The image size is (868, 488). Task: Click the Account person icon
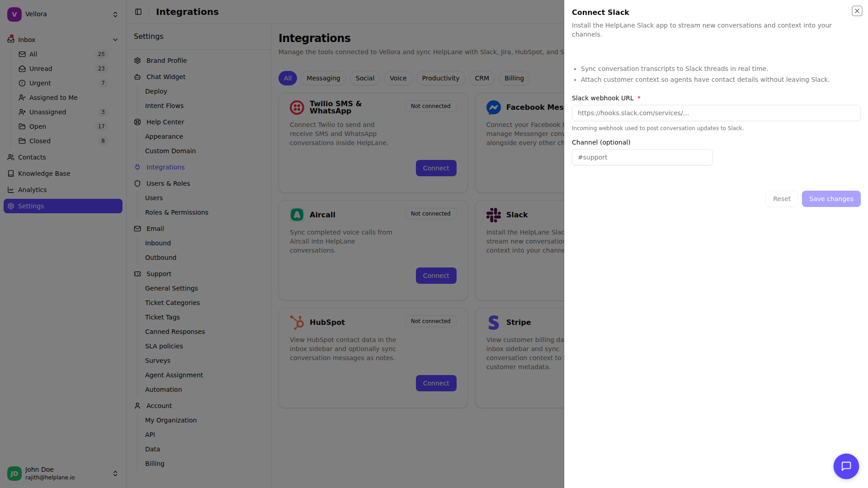[x=137, y=406]
